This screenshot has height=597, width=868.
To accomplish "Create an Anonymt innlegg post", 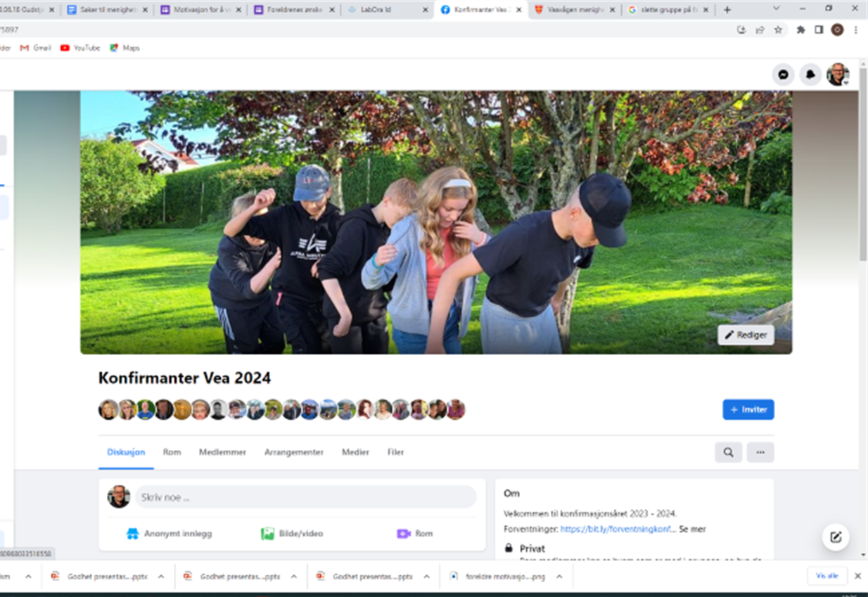I will click(x=169, y=534).
